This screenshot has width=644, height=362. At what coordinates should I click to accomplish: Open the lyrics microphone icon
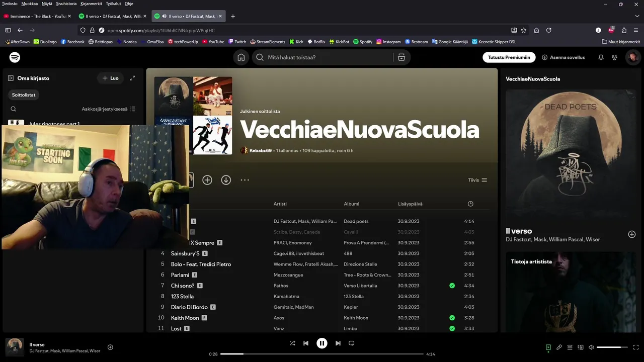(559, 347)
